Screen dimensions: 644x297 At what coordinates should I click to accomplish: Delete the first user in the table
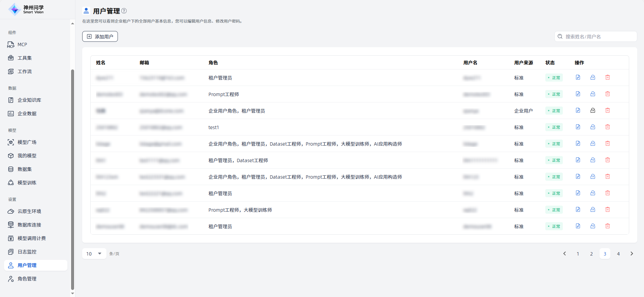click(607, 78)
